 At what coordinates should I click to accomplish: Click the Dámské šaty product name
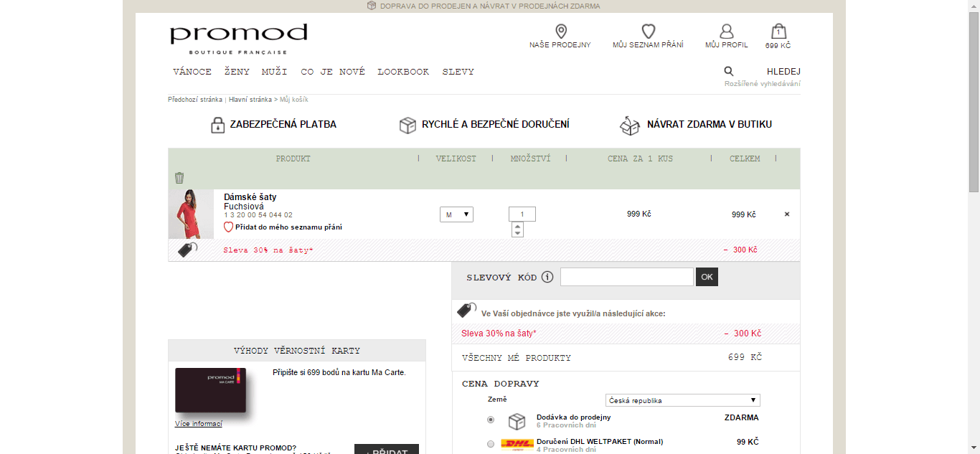click(x=250, y=197)
